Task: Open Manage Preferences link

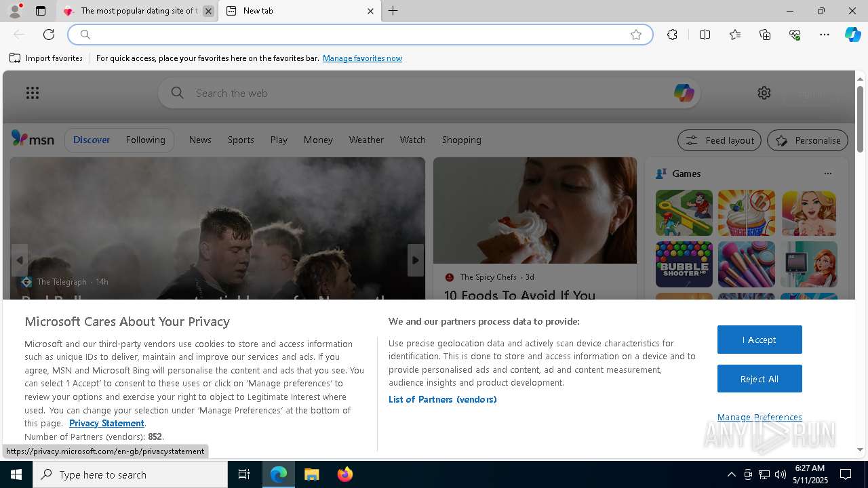Action: click(759, 417)
